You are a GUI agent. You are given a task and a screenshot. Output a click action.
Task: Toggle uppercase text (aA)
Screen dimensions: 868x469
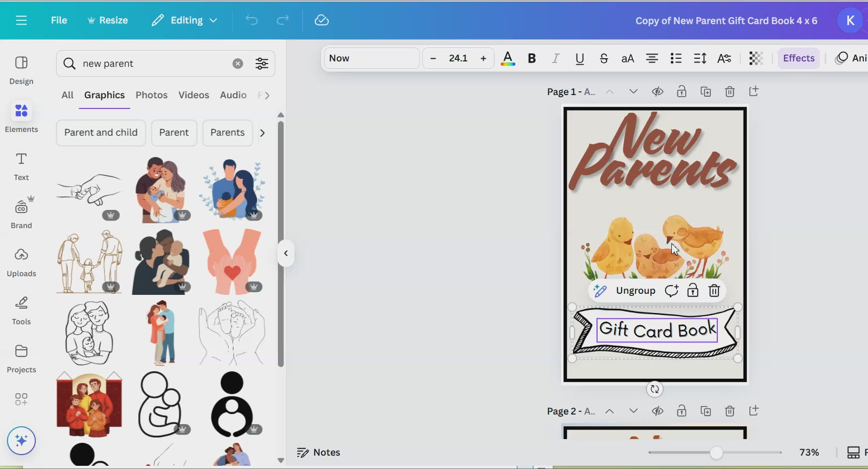coord(628,58)
